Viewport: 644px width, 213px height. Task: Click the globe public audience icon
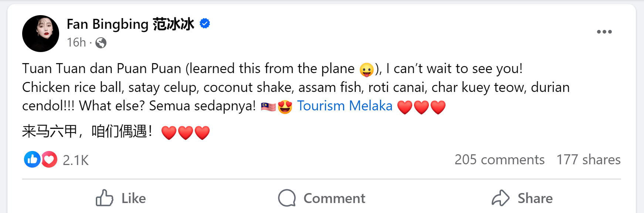pos(101,43)
